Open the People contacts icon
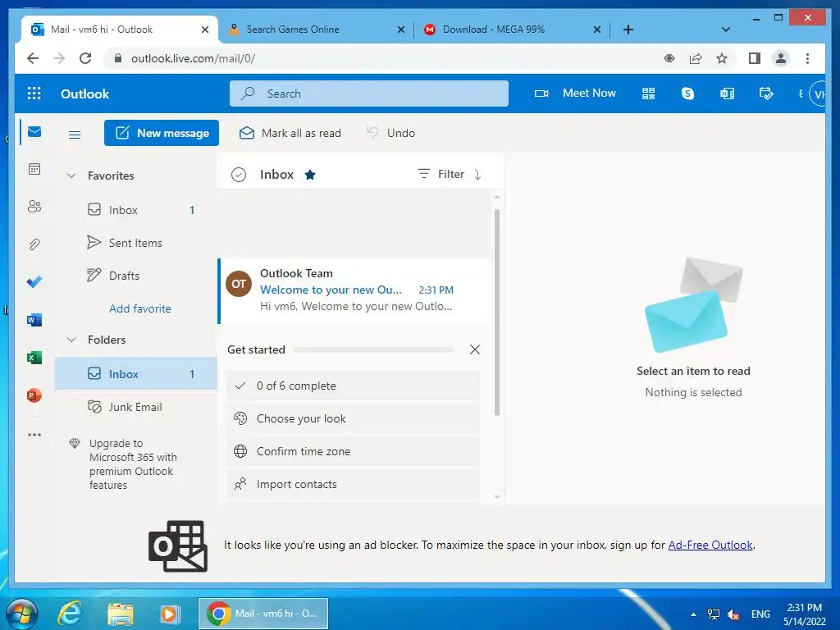840x630 pixels. click(34, 207)
